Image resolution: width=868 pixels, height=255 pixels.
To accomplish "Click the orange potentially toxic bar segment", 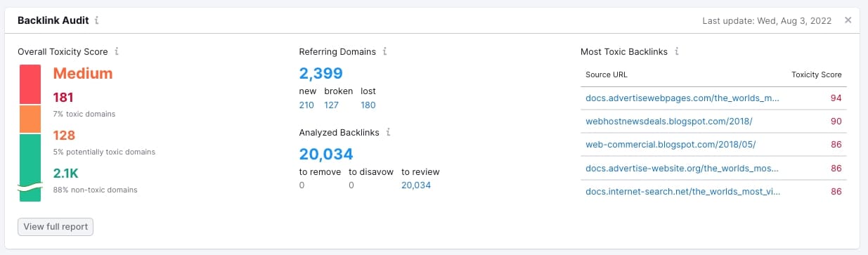I will tap(30, 119).
